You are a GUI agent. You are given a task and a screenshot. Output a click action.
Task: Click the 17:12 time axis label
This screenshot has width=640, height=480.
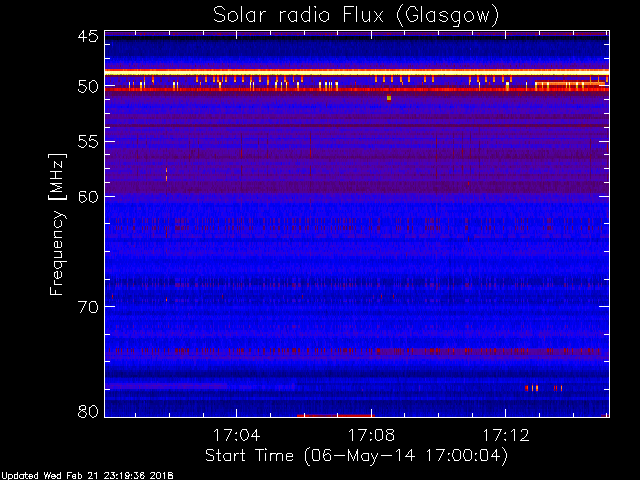[x=506, y=435]
